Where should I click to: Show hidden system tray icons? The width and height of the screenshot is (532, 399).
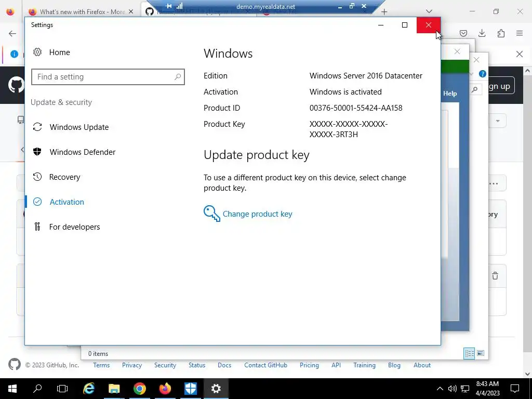(x=440, y=389)
